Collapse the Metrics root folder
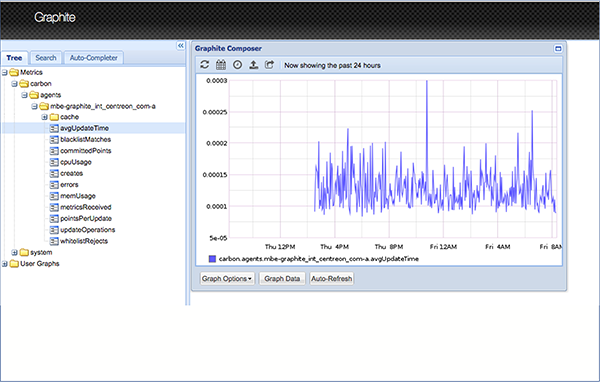This screenshot has height=382, width=600. (5, 72)
